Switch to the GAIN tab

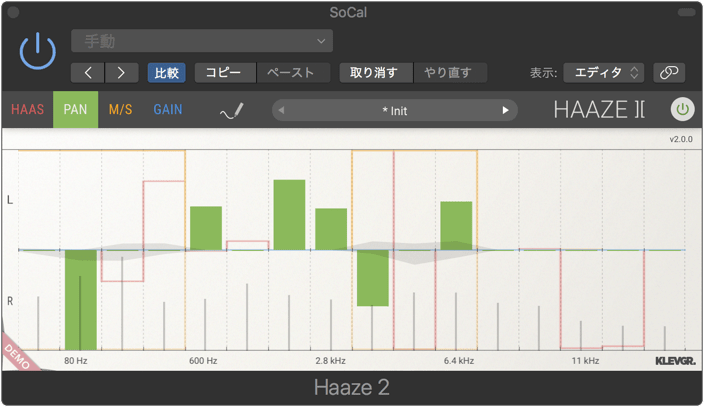point(168,110)
